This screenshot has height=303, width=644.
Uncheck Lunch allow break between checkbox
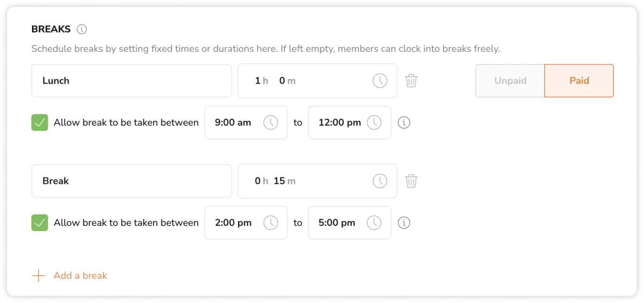[40, 122]
